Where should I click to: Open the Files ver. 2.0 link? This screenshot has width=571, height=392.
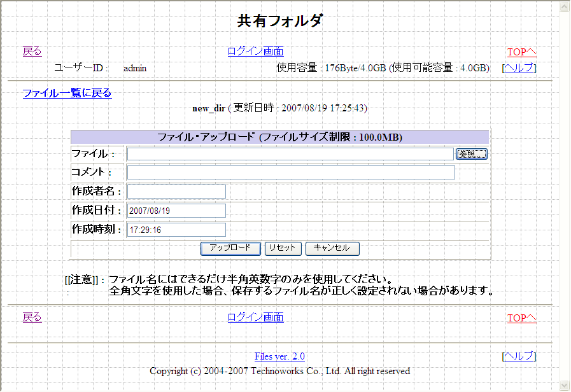[x=279, y=356]
